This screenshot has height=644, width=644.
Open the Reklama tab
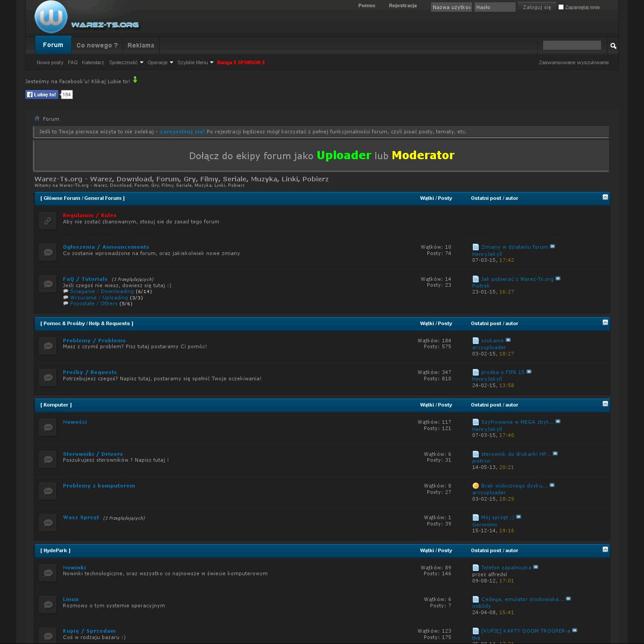pos(141,45)
